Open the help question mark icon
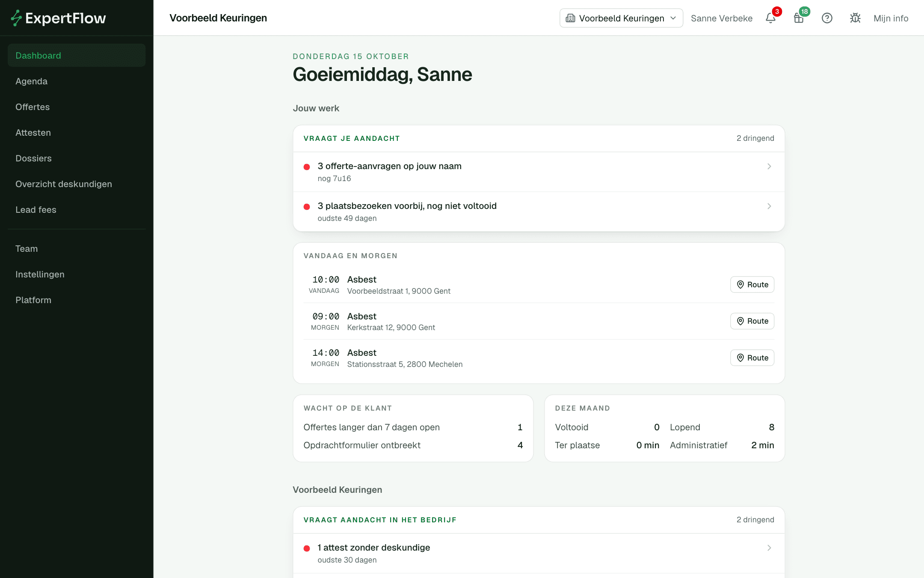Screen dimensions: 924x578 (x=827, y=18)
